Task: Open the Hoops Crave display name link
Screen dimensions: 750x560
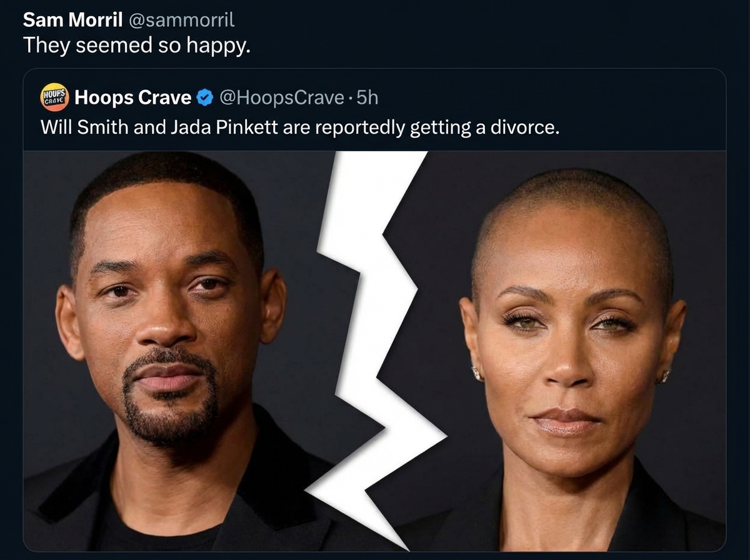Action: pyautogui.click(x=132, y=97)
